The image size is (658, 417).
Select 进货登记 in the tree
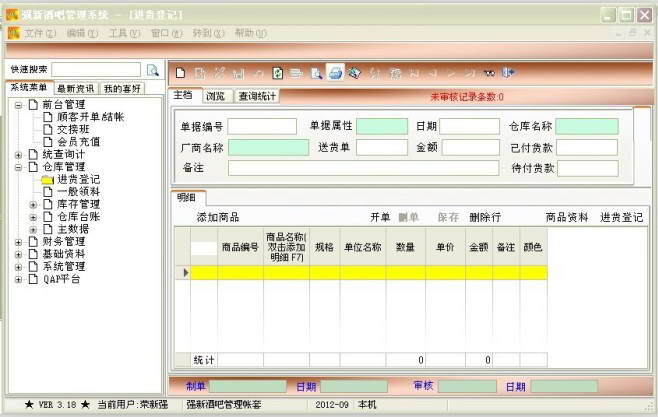pyautogui.click(x=78, y=180)
